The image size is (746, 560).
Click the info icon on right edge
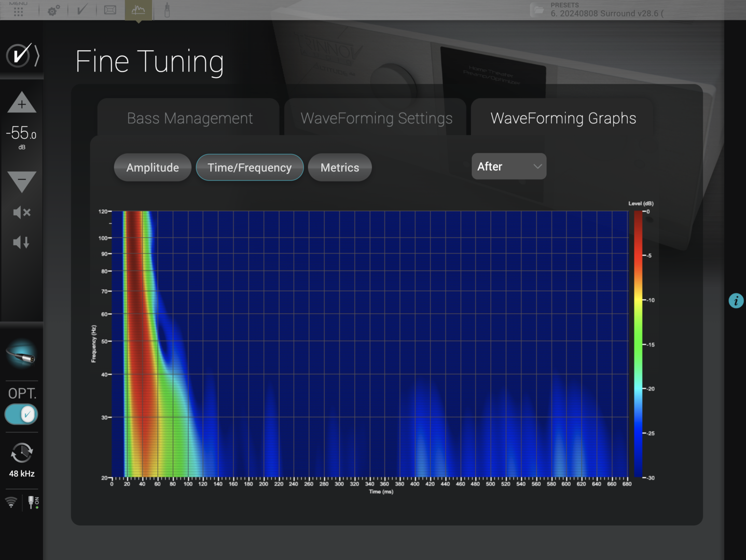click(736, 301)
